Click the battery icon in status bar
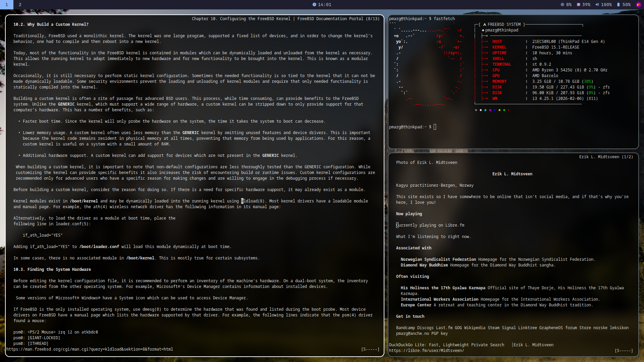Image resolution: width=644 pixels, height=362 pixels. click(x=618, y=5)
